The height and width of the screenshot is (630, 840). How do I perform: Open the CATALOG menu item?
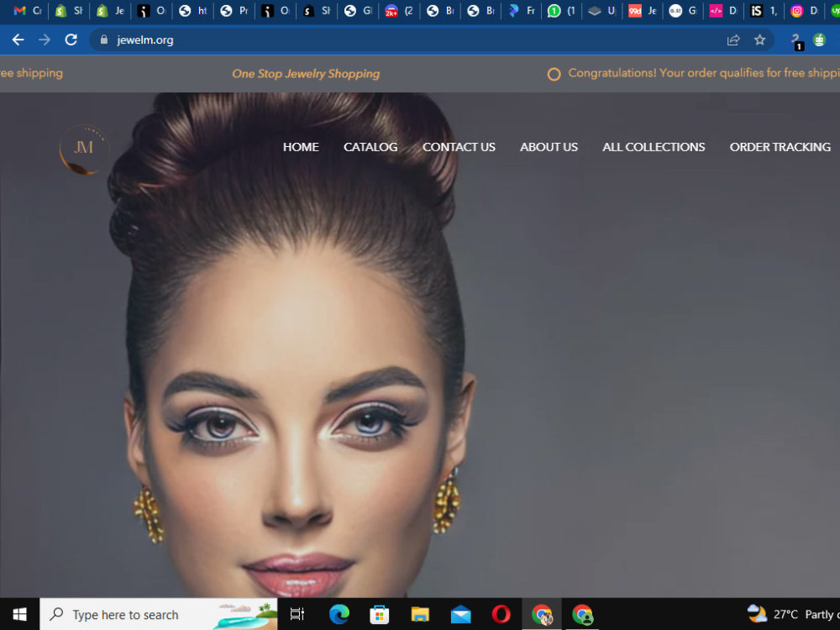point(370,147)
